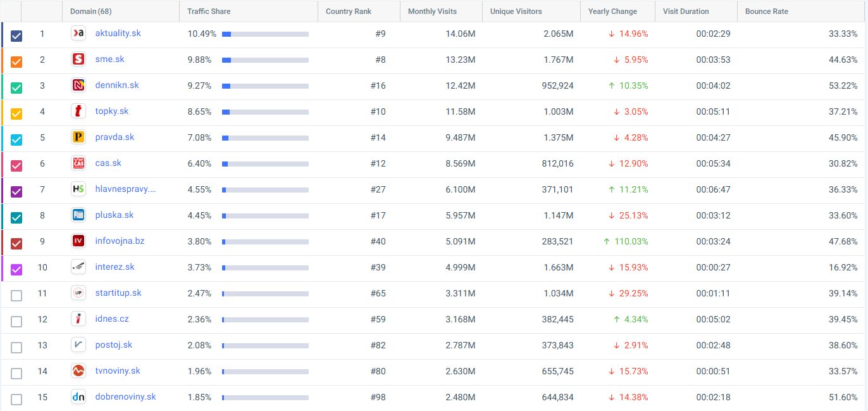Click the dobrenoviny.sk dn icon
The width and height of the screenshot is (868, 411).
coord(78,397)
